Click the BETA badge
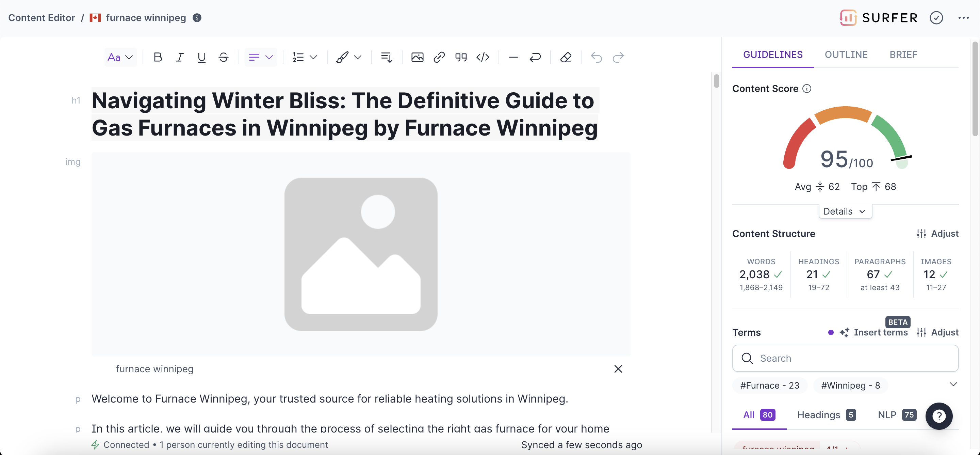980x455 pixels. coord(897,323)
